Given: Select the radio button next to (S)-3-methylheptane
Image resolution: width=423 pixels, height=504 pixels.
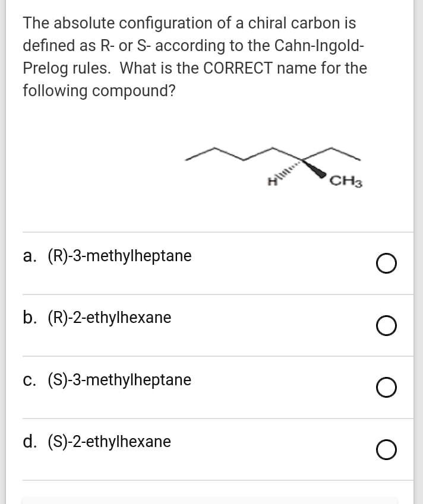Looking at the screenshot, I should coord(387,387).
